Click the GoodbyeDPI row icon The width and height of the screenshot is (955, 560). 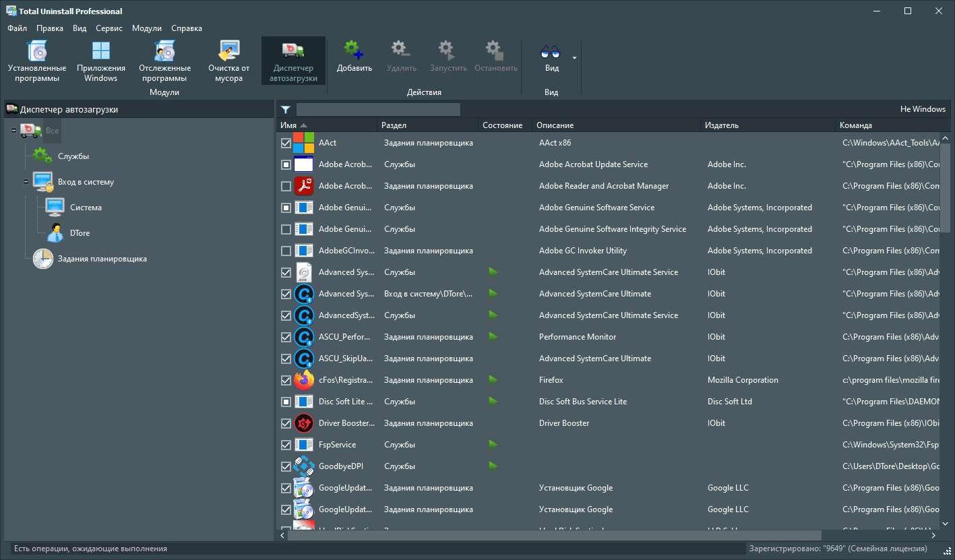pyautogui.click(x=304, y=466)
